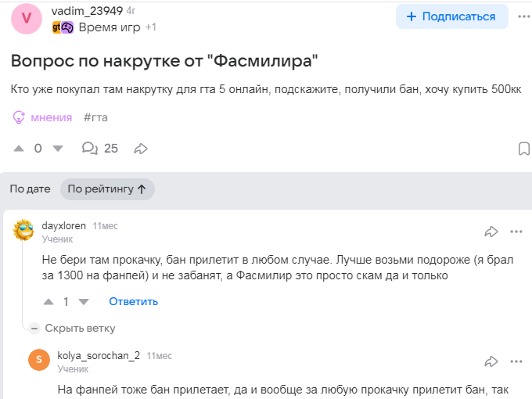Downvote dayxloren's answer
The height and width of the screenshot is (399, 532).
click(84, 301)
